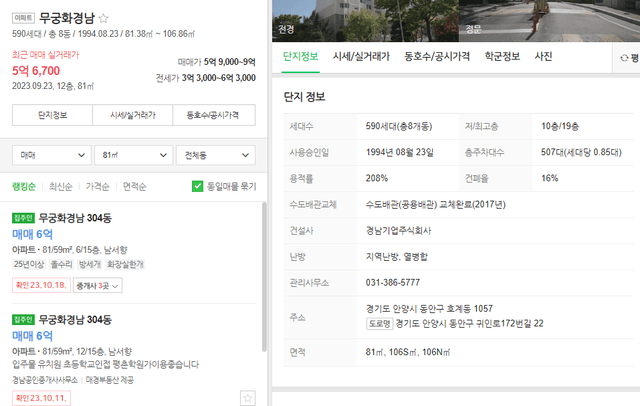Click 단지정보 button in left panel
Screen dimensions: 640x406
coord(52,115)
